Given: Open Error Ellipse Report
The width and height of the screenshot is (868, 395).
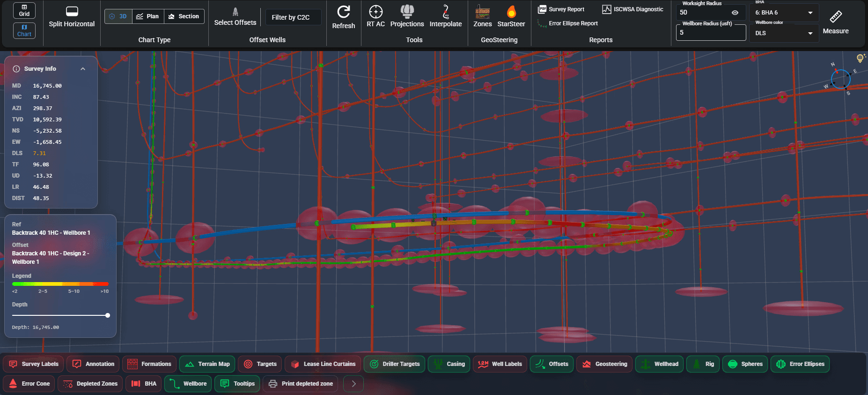Looking at the screenshot, I should coord(567,23).
